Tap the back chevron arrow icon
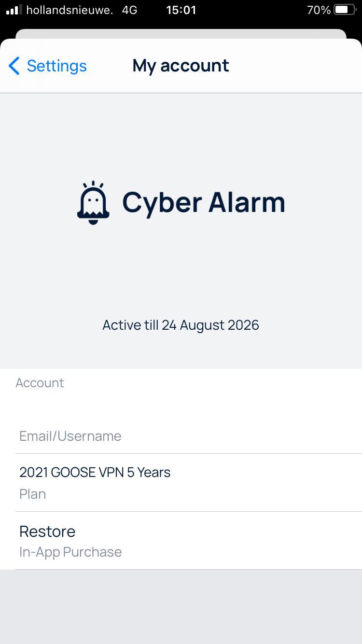362x644 pixels. [x=14, y=66]
